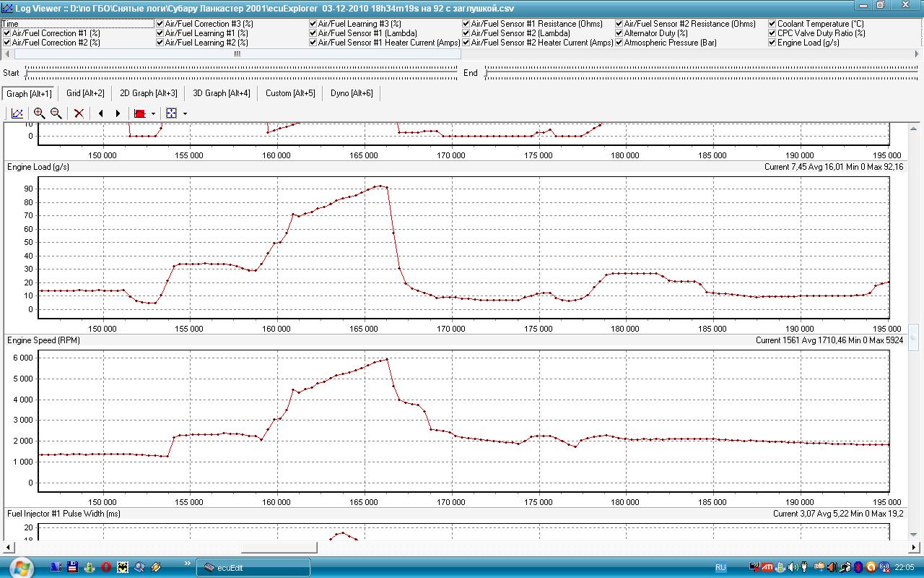Viewport: 924px width, 578px height.
Task: Click the Start range slider handle
Action: tap(26, 72)
